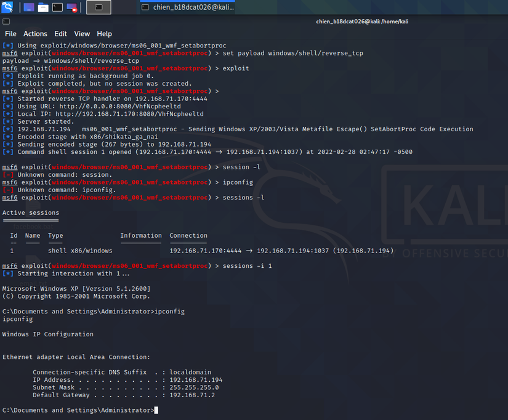Viewport: 508px width, 420px height.
Task: Click the Default Gateway value 192.168.71.2
Action: click(x=192, y=395)
